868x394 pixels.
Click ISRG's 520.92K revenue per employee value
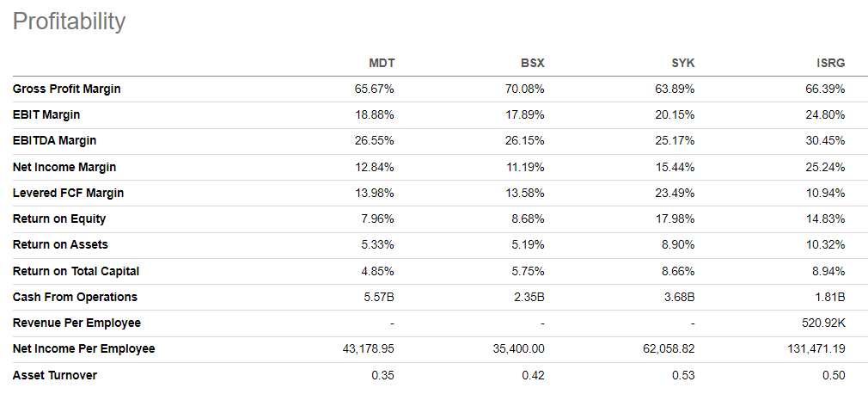(x=822, y=323)
